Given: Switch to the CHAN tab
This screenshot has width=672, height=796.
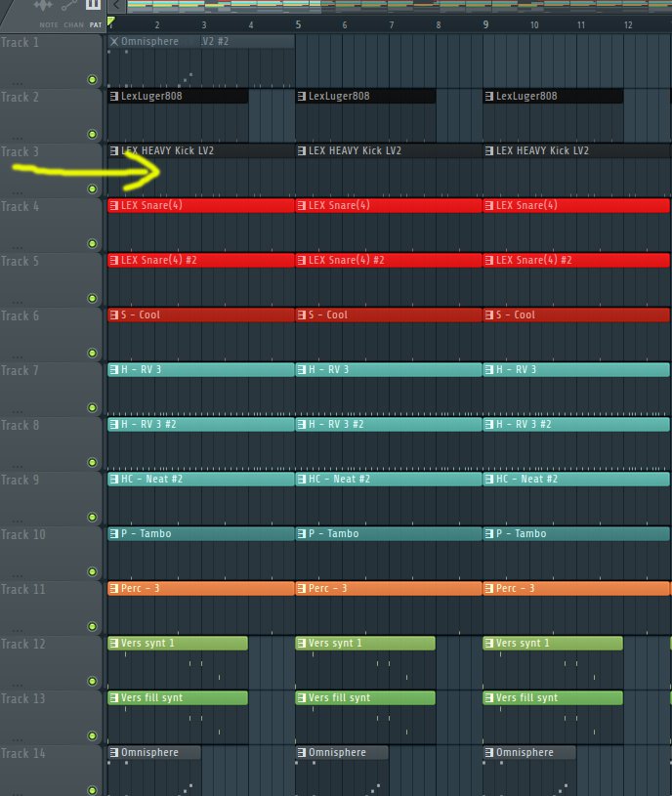Looking at the screenshot, I should point(73,24).
